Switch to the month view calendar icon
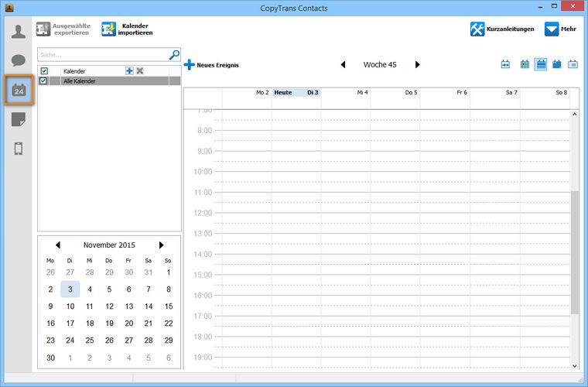Image resolution: width=588 pixels, height=387 pixels. pos(525,64)
